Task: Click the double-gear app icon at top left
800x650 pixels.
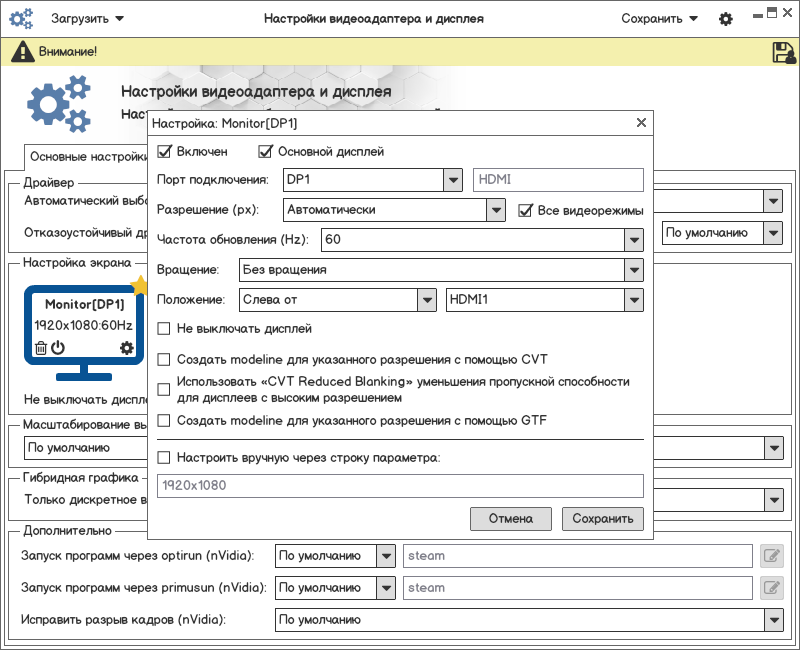Action: (x=21, y=19)
